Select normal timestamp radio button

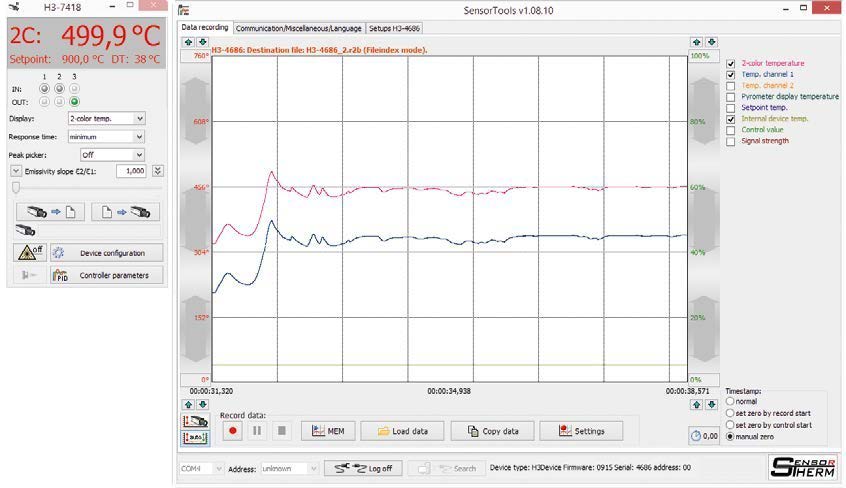click(730, 401)
